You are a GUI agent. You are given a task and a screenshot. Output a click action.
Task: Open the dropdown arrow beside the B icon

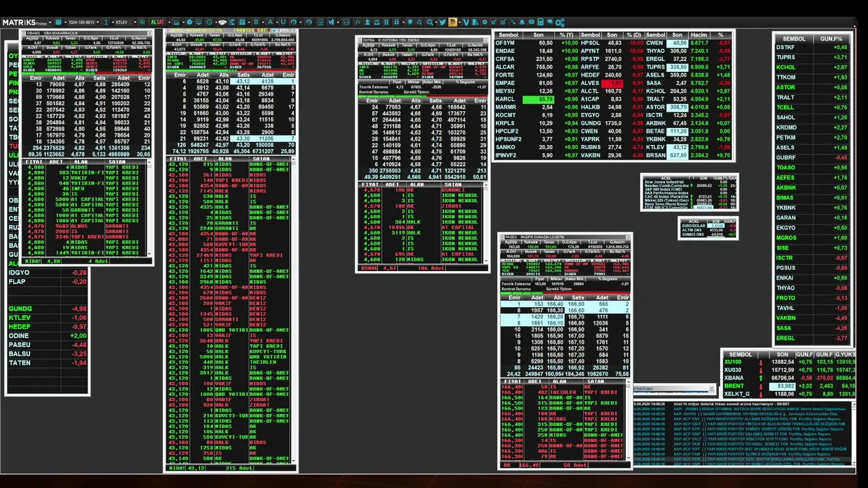click(x=263, y=22)
